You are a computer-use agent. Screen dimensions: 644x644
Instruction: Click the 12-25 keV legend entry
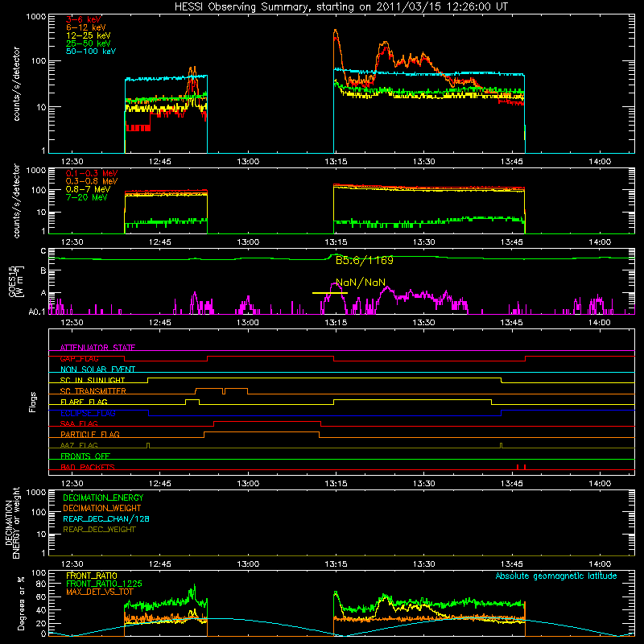coord(89,35)
